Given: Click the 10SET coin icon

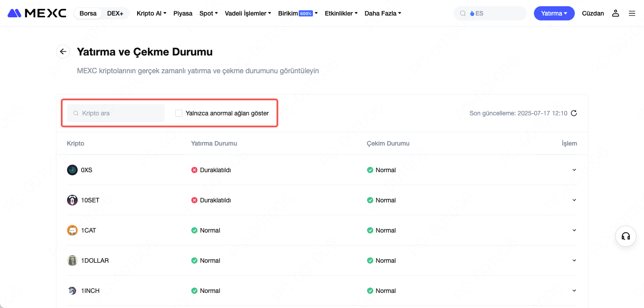Looking at the screenshot, I should [x=72, y=200].
